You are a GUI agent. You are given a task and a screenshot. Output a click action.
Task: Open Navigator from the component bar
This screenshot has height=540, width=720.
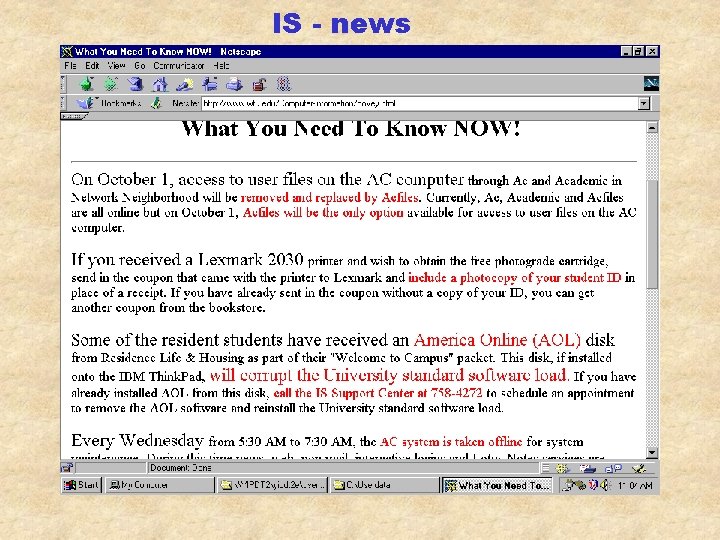[x=562, y=468]
